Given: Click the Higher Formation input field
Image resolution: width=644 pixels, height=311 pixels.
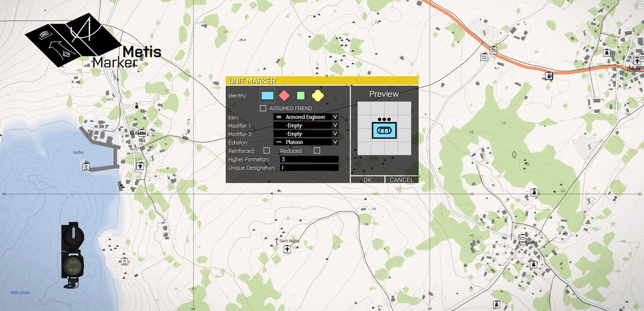Looking at the screenshot, I should [x=309, y=159].
